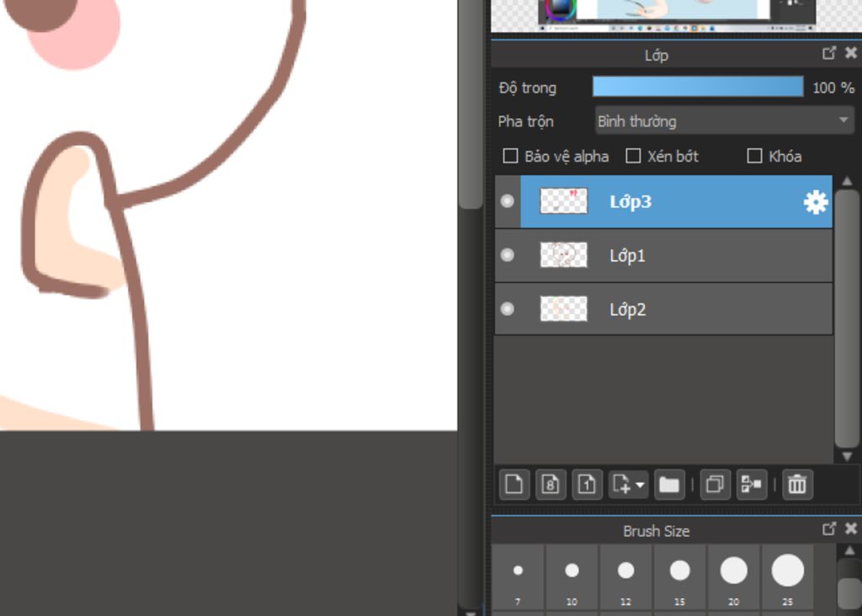
Task: Choose brush size 7
Action: [518, 577]
